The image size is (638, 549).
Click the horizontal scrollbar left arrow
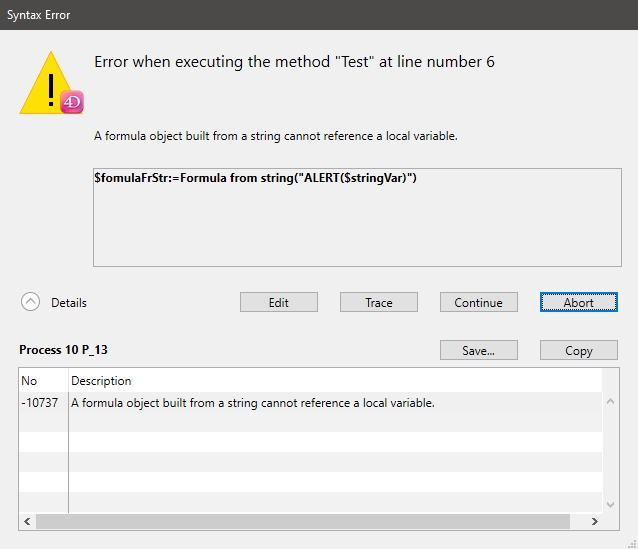(x=27, y=521)
